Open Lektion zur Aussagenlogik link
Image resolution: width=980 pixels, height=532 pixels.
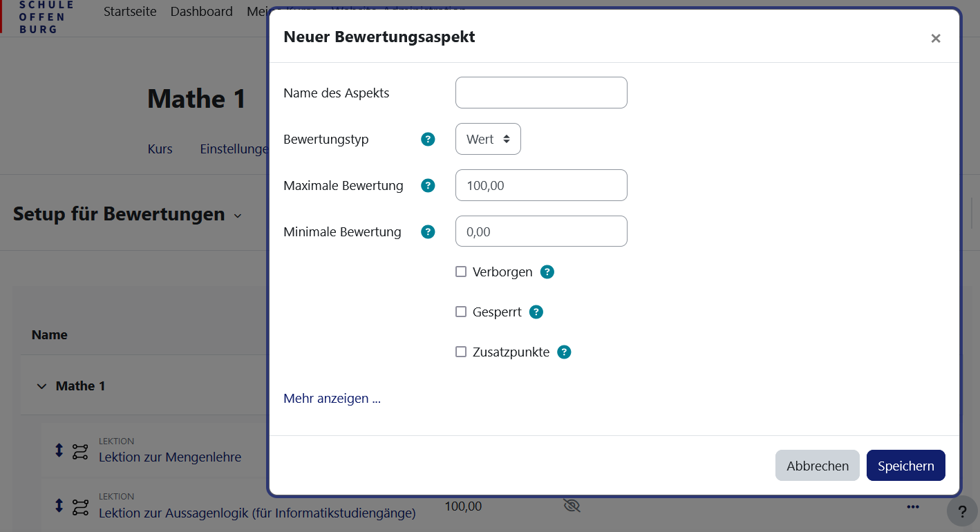257,513
